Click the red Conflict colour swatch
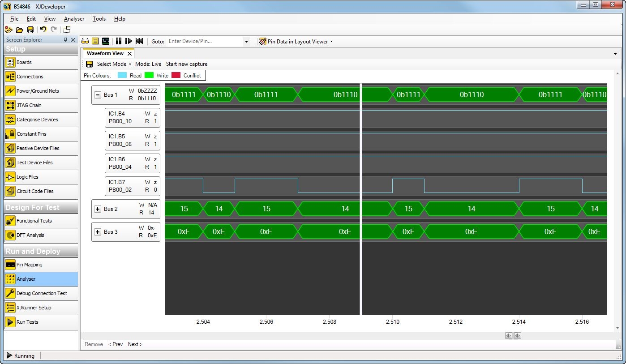 [x=175, y=75]
